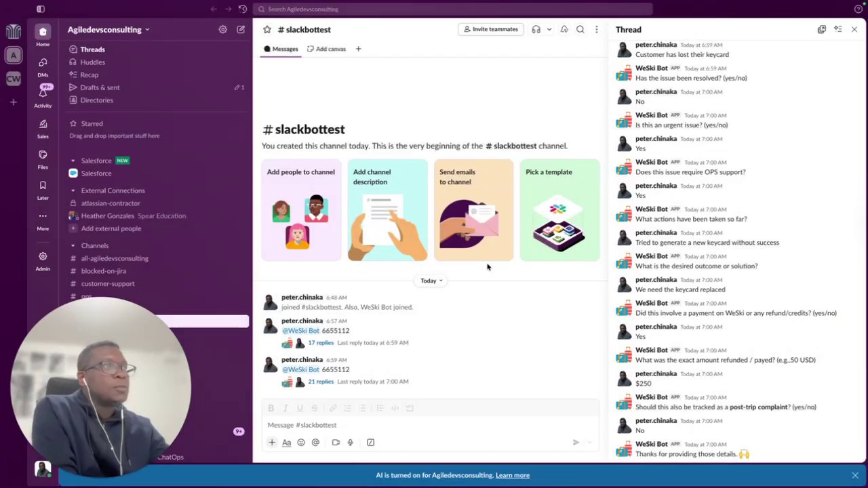
Task: Dismiss the AI is turned on banner
Action: point(855,475)
